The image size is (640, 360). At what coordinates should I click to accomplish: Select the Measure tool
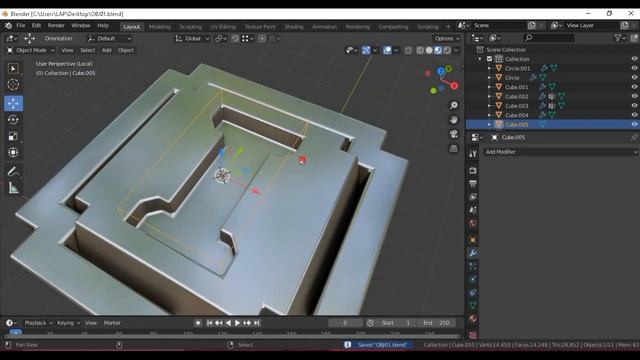click(x=13, y=188)
